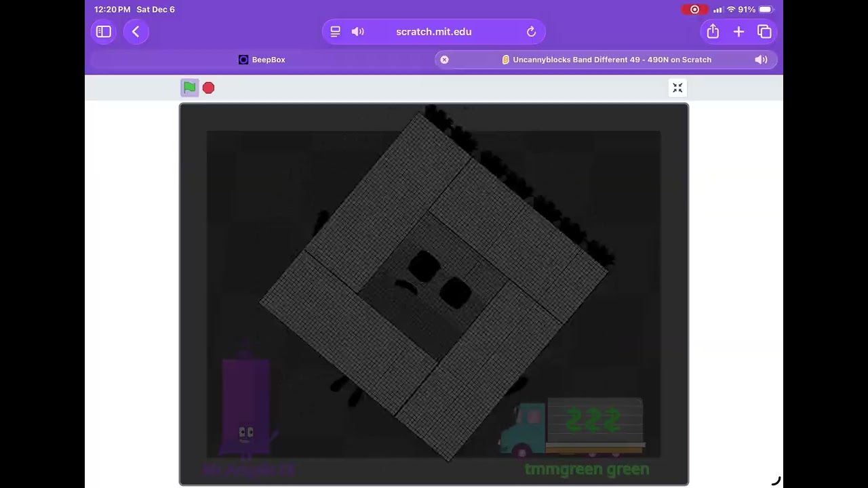Reload the Scratch page

coord(531,32)
